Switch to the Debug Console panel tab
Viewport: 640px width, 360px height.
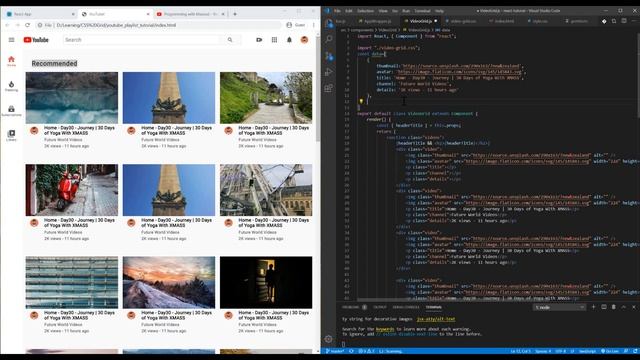coord(406,307)
